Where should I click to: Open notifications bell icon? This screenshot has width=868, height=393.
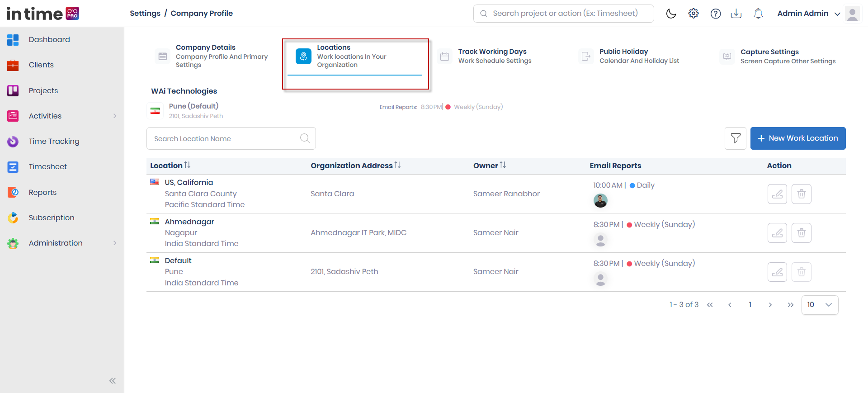coord(759,14)
